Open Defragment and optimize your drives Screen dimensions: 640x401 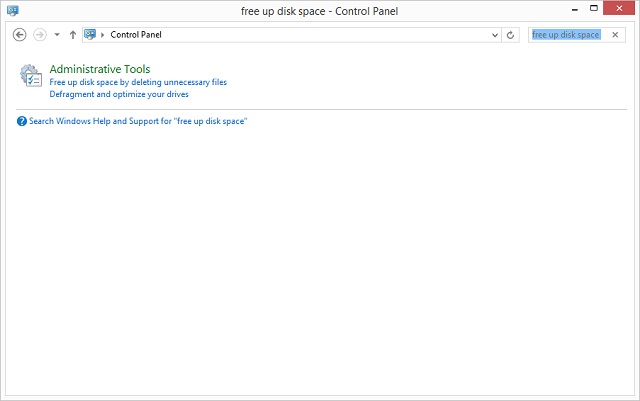[x=119, y=94]
